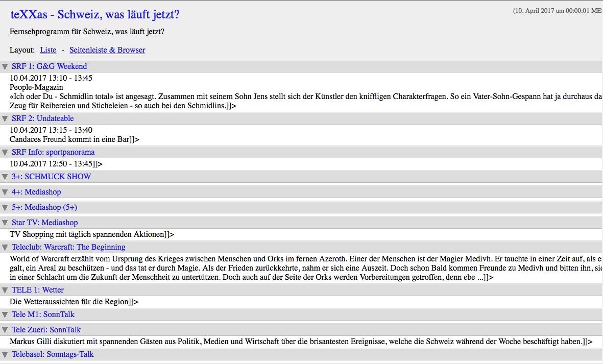Open SRF Info: sportpanorama heading
The image size is (603, 364).
coord(53,152)
